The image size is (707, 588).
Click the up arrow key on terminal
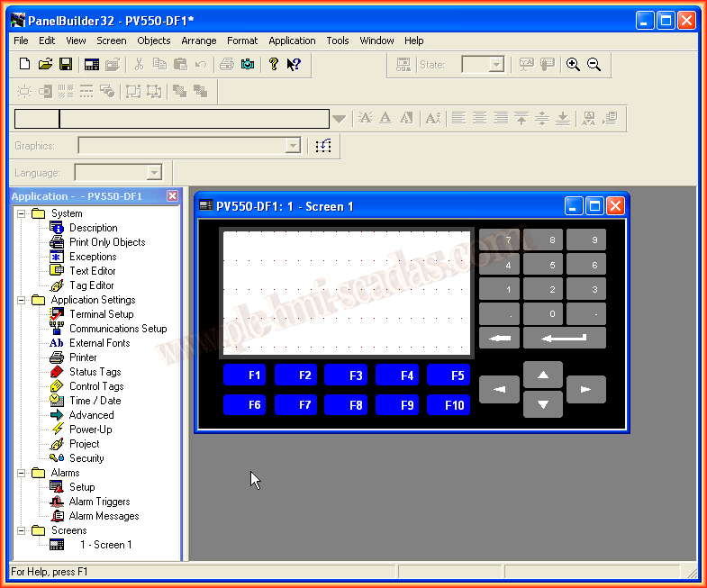(x=542, y=374)
